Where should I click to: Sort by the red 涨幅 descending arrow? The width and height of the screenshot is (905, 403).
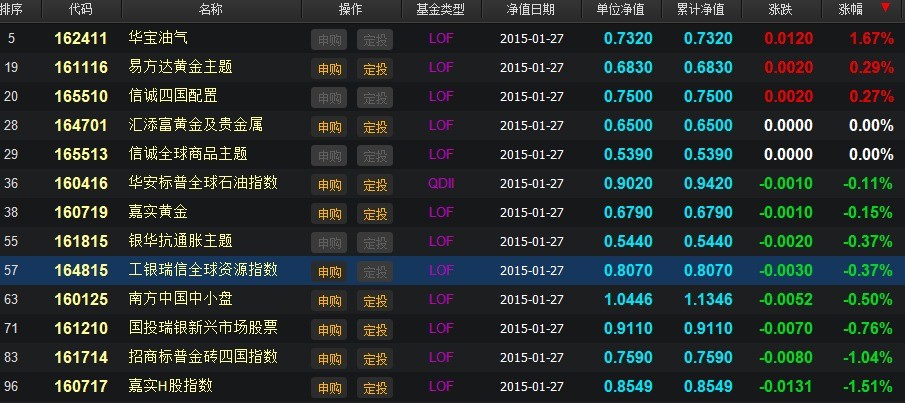coord(885,8)
